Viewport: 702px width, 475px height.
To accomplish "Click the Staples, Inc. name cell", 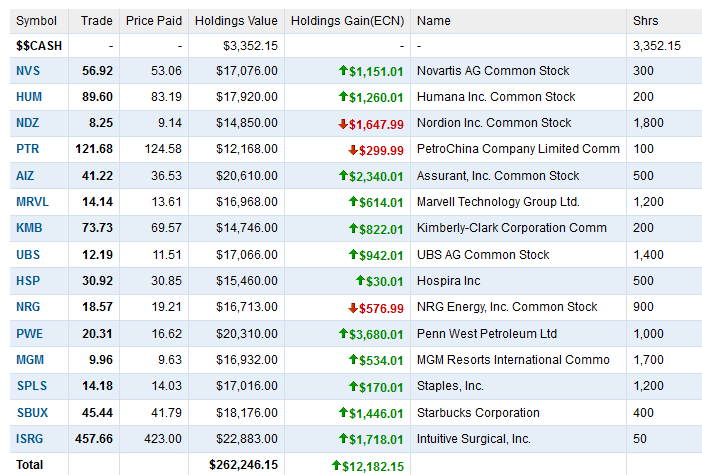I will tap(450, 385).
